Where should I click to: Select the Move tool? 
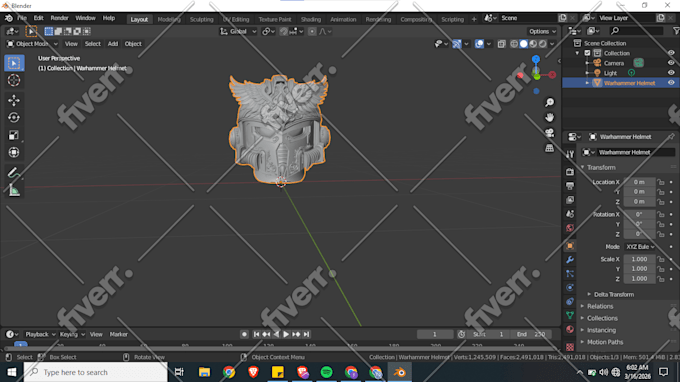pyautogui.click(x=14, y=100)
